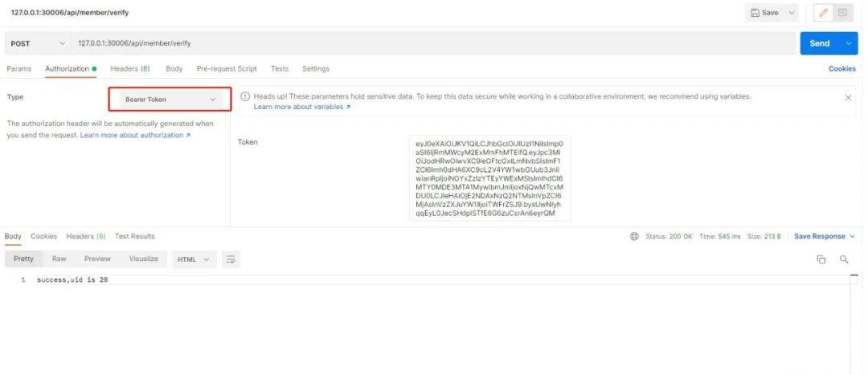Change the HTML format dropdown
The height and width of the screenshot is (375, 868).
[193, 259]
